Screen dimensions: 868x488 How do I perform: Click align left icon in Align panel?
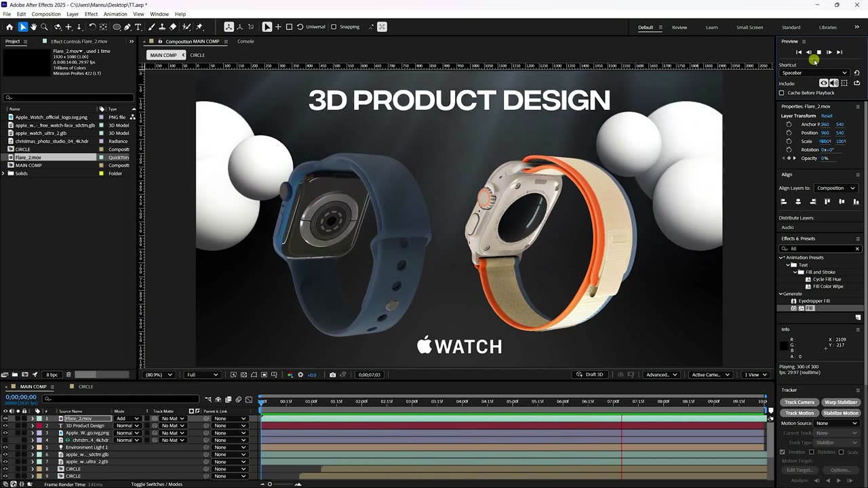[783, 201]
